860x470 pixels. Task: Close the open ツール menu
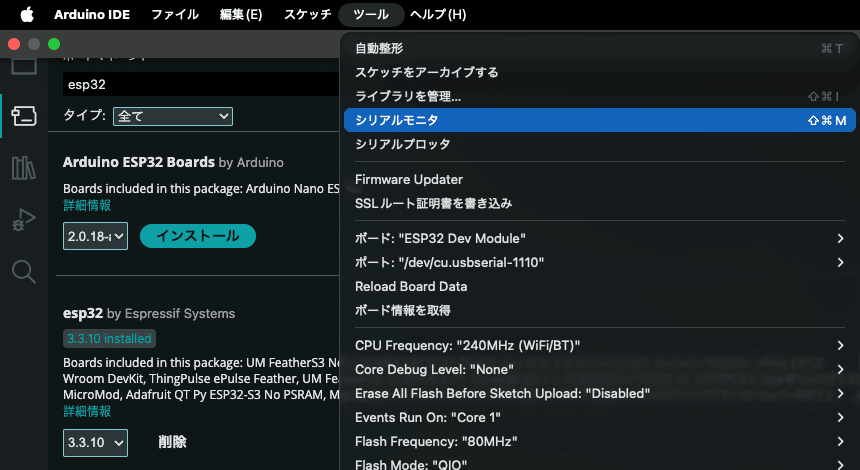371,15
